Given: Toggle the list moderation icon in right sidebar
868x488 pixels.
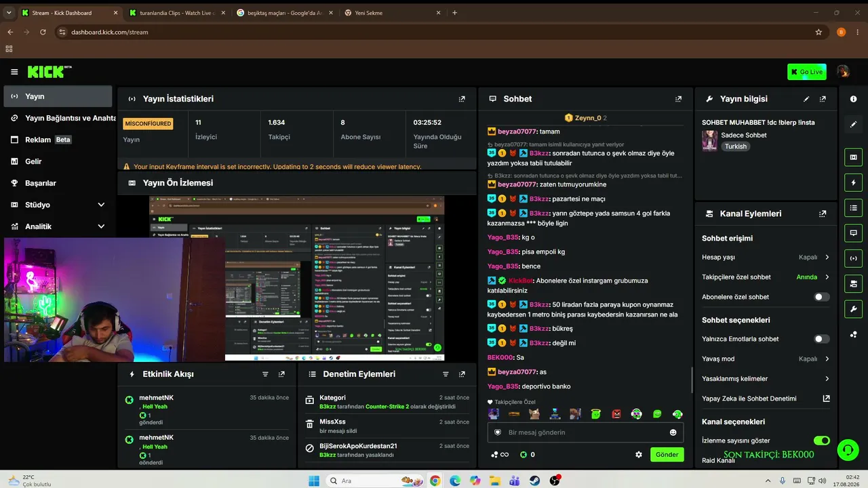Looking at the screenshot, I should 853,207.
